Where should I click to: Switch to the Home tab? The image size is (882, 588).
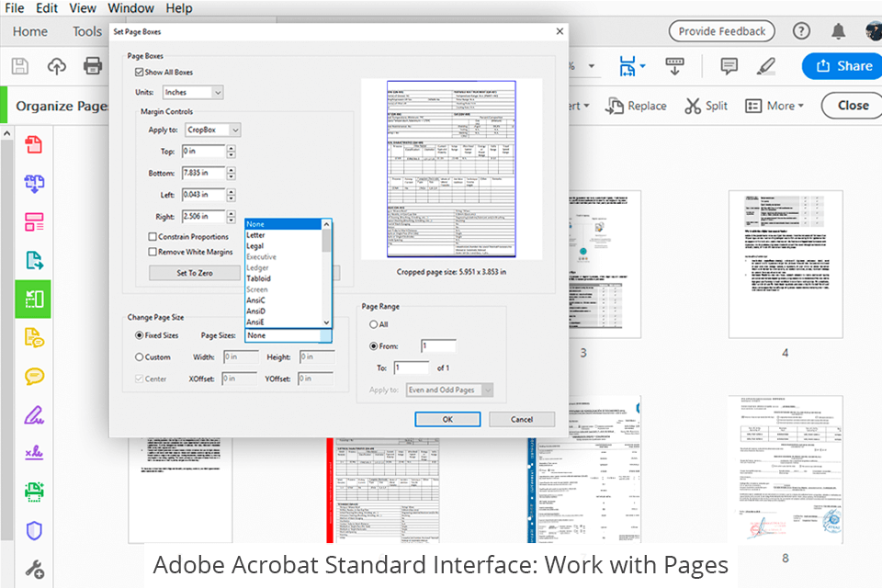(30, 31)
